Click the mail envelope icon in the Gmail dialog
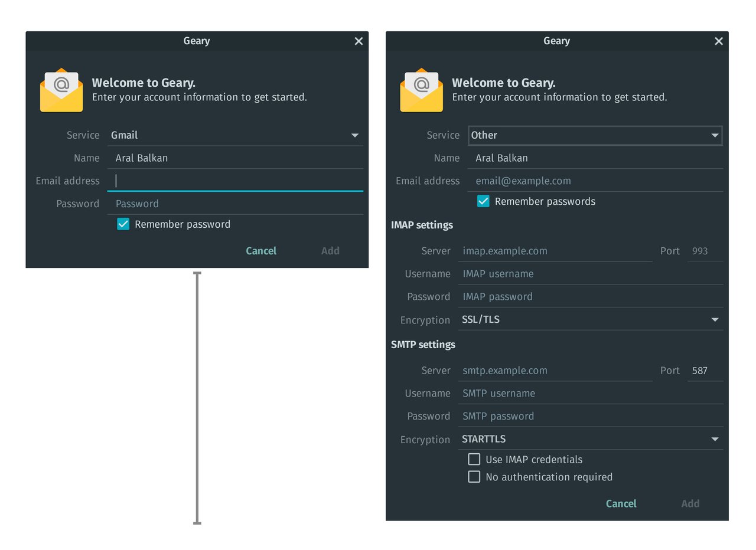Viewport: 756px width, 550px height. [61, 90]
